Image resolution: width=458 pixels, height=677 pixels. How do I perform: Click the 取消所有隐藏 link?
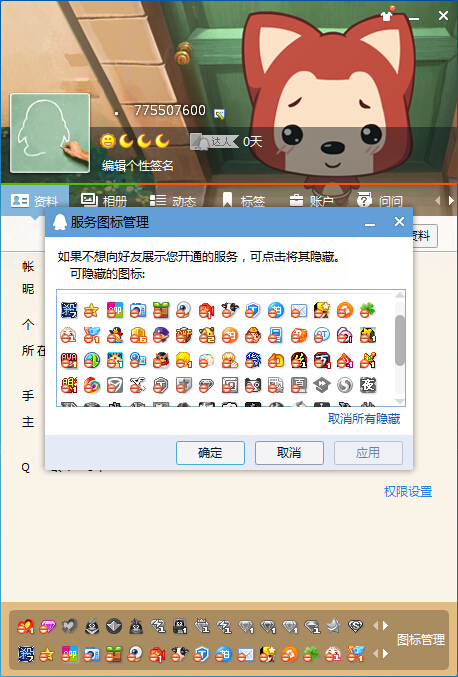[x=364, y=418]
